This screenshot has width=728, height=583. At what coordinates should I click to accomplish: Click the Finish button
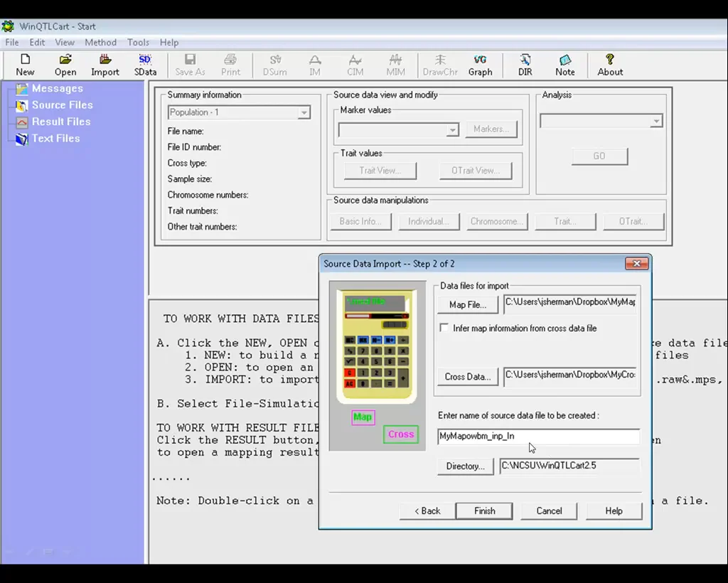[484, 510]
